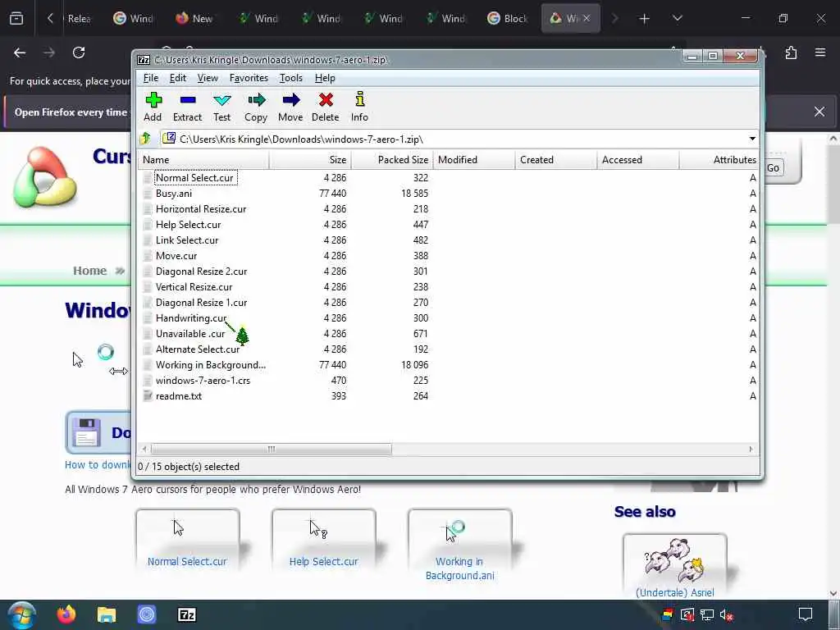This screenshot has height=630, width=840.
Task: Open the Edit menu
Action: point(177,78)
